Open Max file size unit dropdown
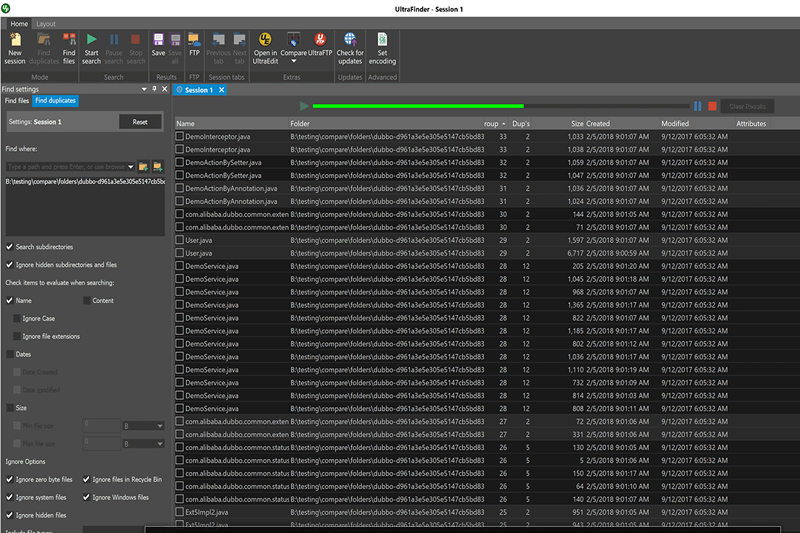The image size is (800, 533). 160,444
